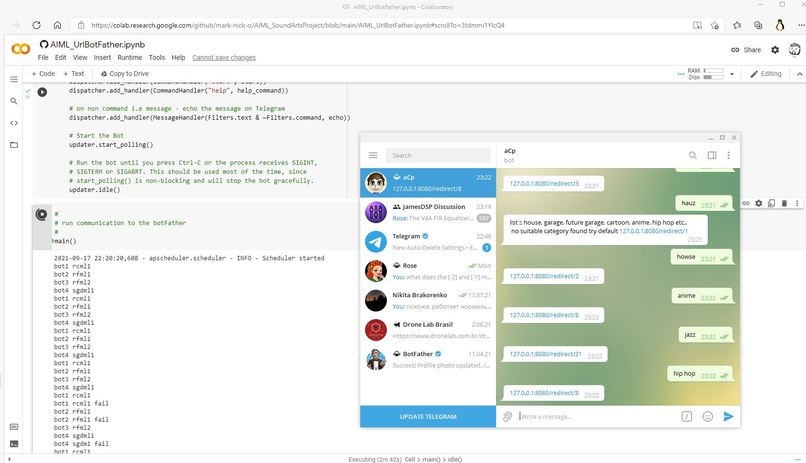Open the Rose bot chat
The image size is (806, 463).
428,271
